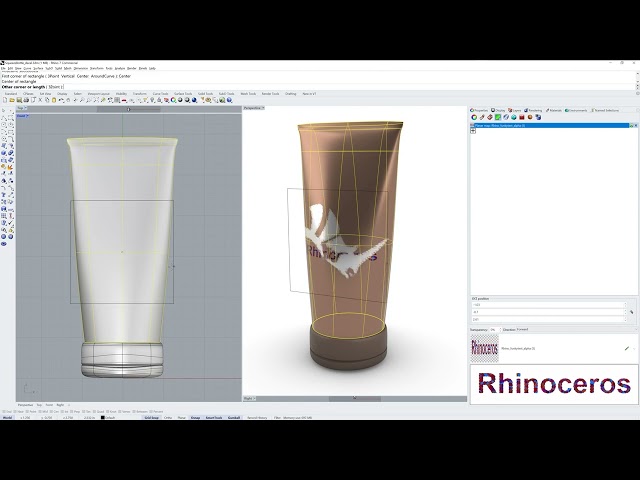This screenshot has height=480, width=640.
Task: Toggle the End object snap checkbox
Action: pos(4,411)
